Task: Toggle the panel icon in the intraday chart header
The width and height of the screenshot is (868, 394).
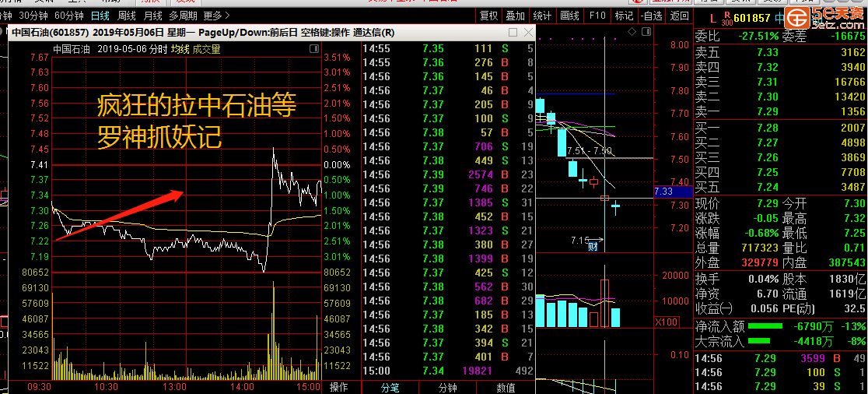Action: coord(314,49)
